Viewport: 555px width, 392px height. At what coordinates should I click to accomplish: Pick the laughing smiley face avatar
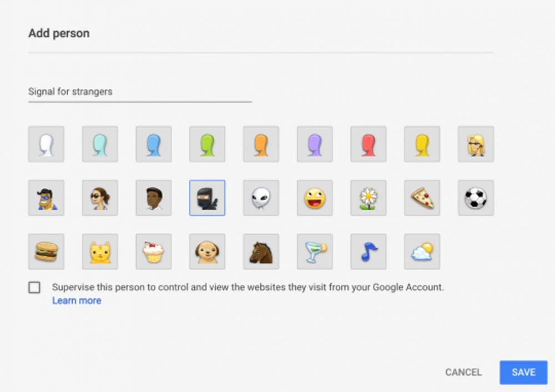315,198
